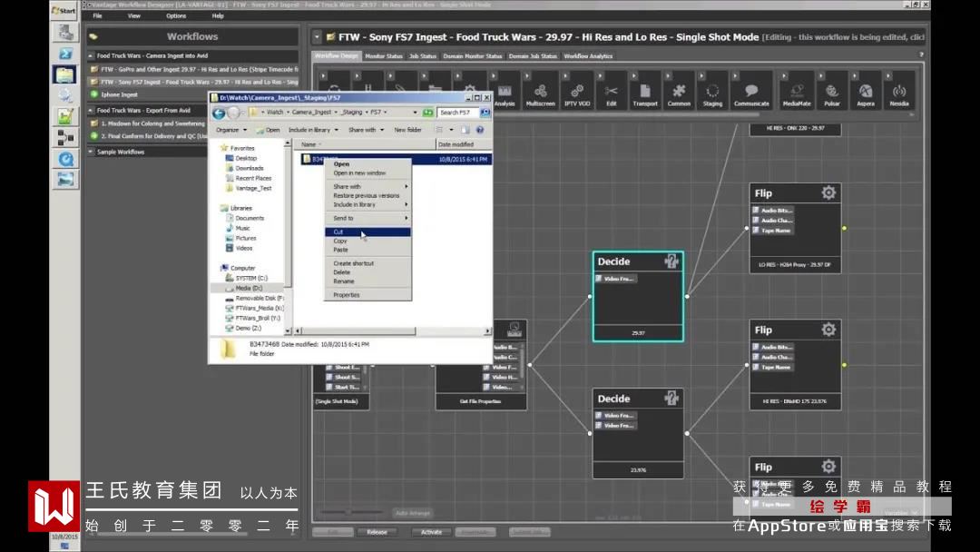Click the Decide 23.976 node icon

pyautogui.click(x=671, y=399)
